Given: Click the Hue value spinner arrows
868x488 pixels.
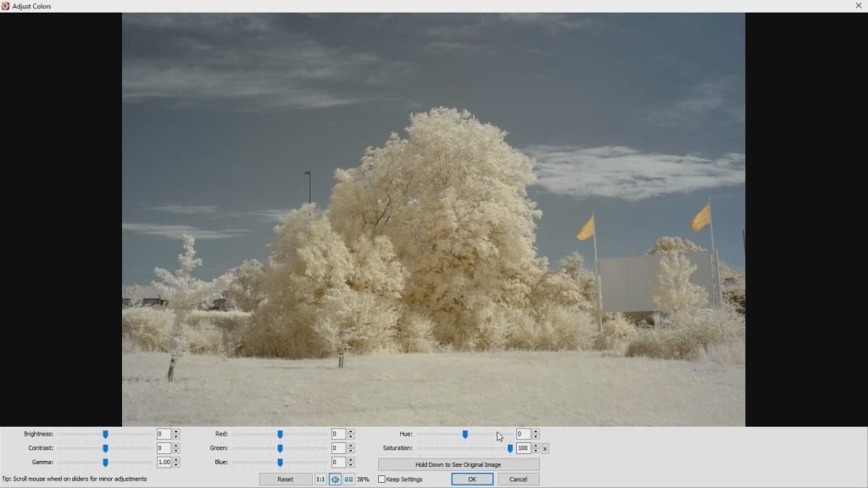Looking at the screenshot, I should (536, 434).
